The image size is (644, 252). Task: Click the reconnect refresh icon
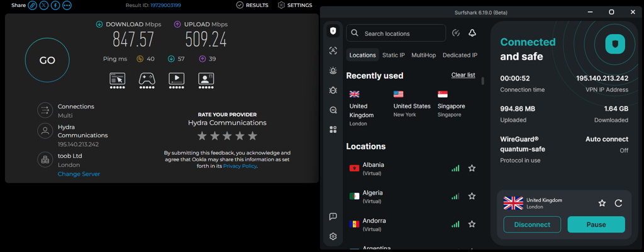[x=619, y=203]
